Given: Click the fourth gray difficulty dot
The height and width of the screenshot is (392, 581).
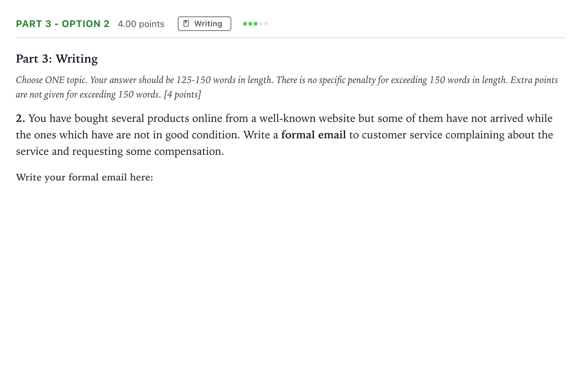Looking at the screenshot, I should pyautogui.click(x=261, y=24).
